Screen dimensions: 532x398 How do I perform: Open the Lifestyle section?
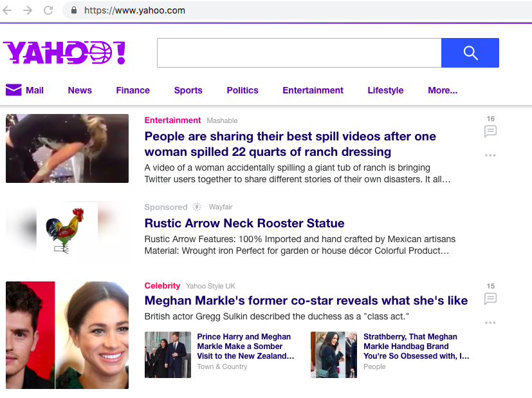pos(385,90)
